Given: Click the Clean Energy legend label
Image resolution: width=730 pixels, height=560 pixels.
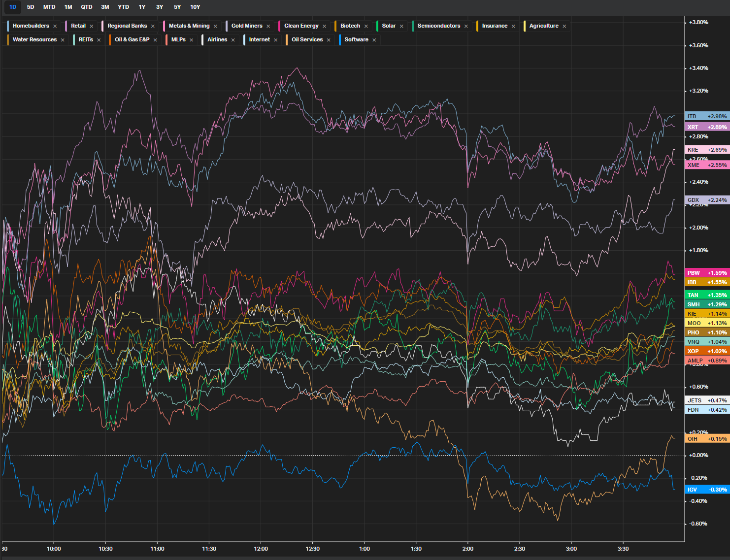Looking at the screenshot, I should (x=301, y=26).
